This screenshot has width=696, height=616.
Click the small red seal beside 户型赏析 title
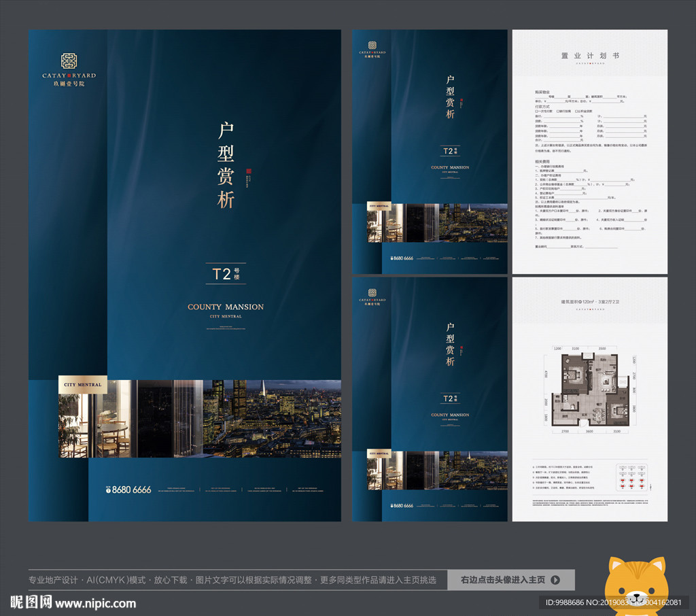249,173
